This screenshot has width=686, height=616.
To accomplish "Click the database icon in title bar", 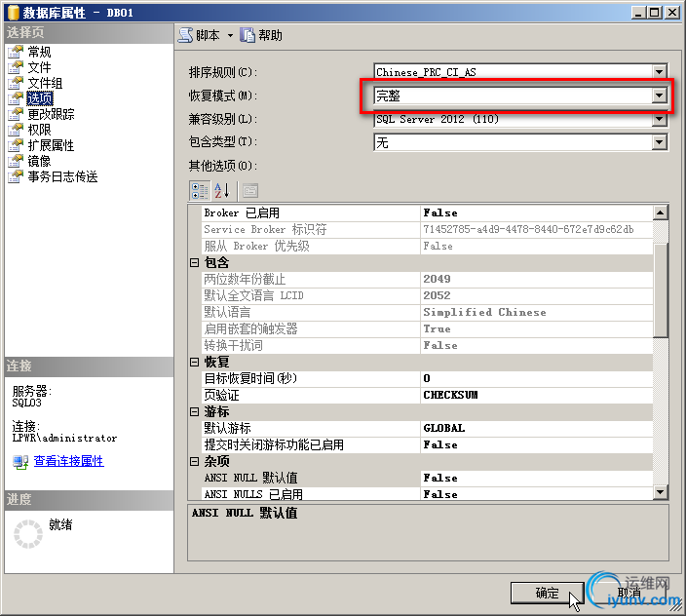I will [x=14, y=13].
